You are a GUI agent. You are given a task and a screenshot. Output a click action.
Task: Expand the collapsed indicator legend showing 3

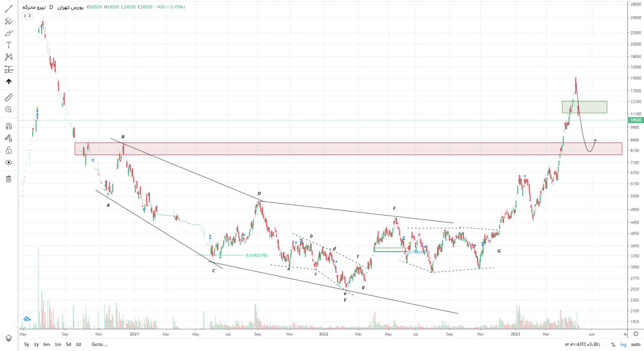tap(27, 16)
